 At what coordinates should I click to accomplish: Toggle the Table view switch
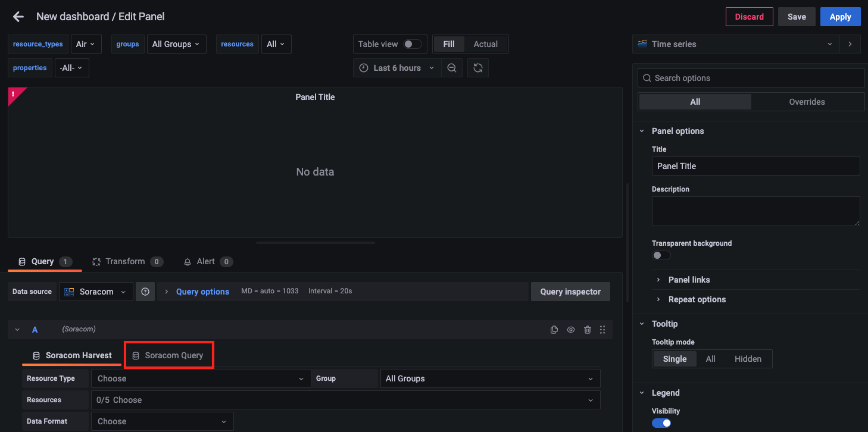[x=412, y=44]
